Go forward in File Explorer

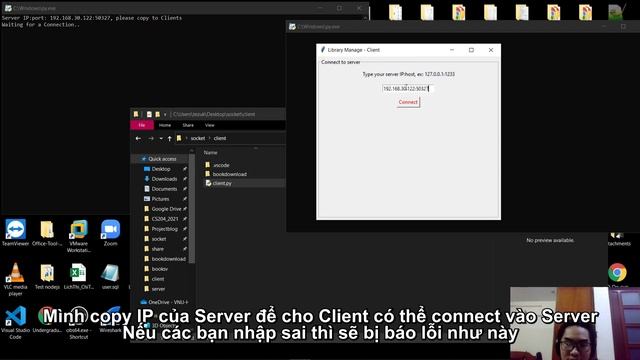point(151,138)
